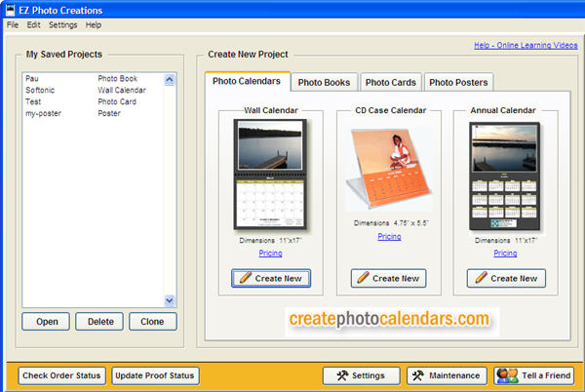Create a new Wall Calendar project

[x=271, y=278]
